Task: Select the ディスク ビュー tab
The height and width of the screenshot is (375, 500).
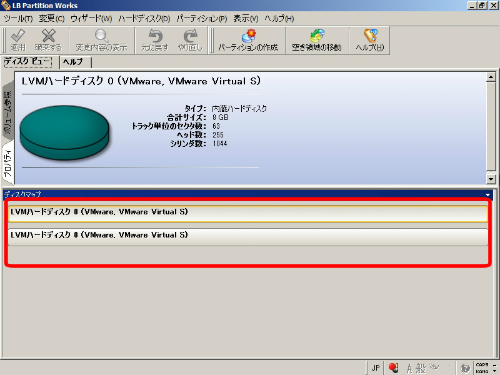Action: click(x=28, y=62)
